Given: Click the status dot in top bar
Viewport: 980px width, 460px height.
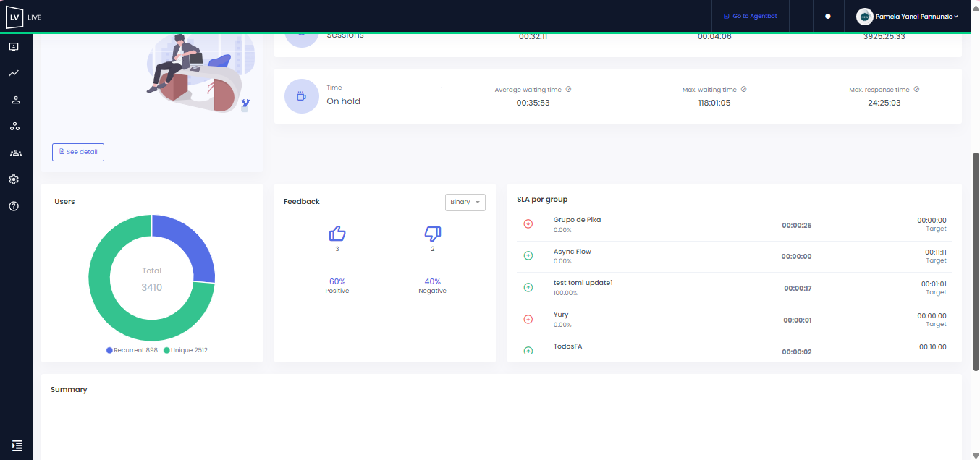Looking at the screenshot, I should pyautogui.click(x=828, y=16).
